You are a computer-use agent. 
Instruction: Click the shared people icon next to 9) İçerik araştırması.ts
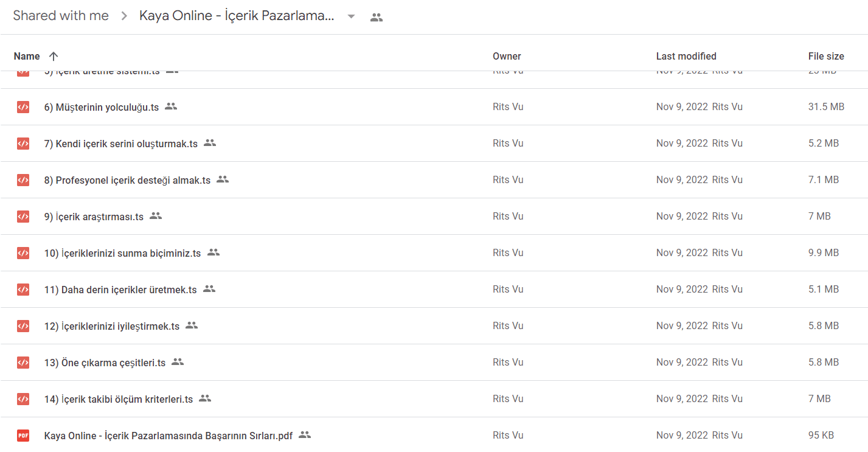pos(156,216)
